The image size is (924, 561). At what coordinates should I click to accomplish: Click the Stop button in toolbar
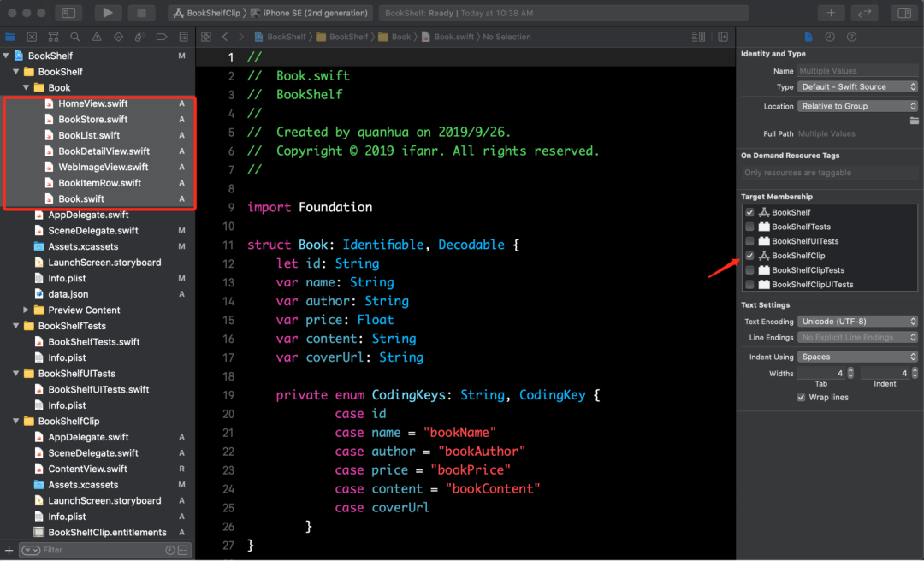point(140,13)
